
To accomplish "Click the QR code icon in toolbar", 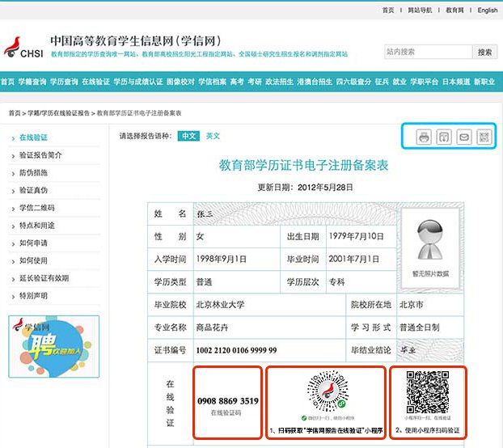I will coord(484,137).
